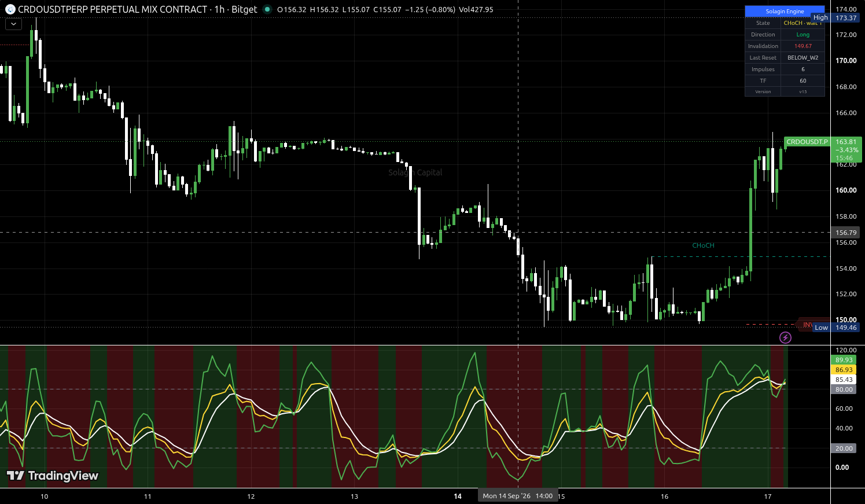Click the 149.67 Invalidation value

click(x=803, y=46)
